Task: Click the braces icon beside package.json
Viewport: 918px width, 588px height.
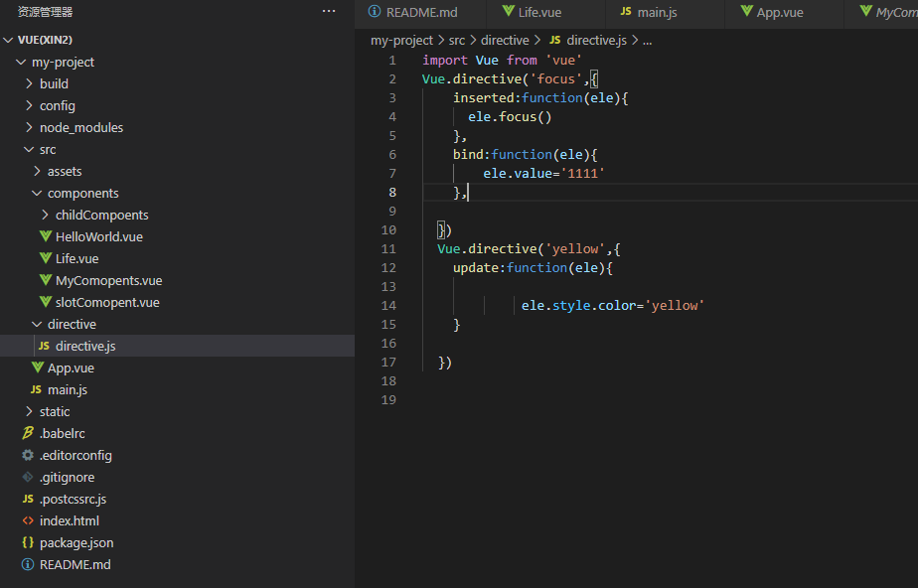Action: pyautogui.click(x=28, y=542)
